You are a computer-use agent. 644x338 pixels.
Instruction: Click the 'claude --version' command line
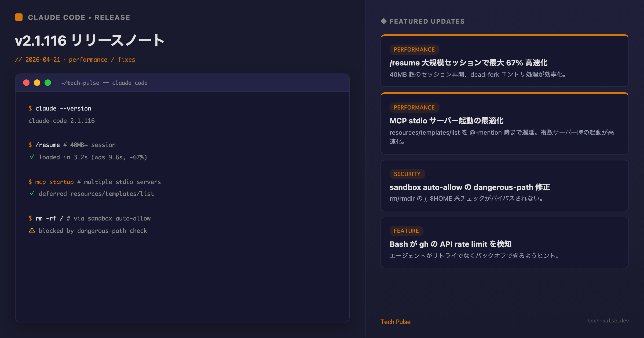60,108
